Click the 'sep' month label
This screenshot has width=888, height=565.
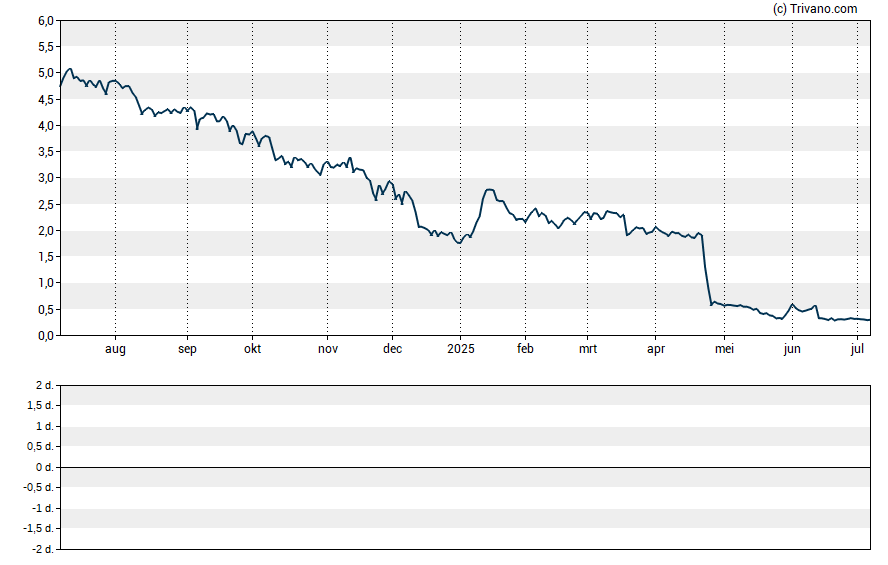click(x=187, y=349)
